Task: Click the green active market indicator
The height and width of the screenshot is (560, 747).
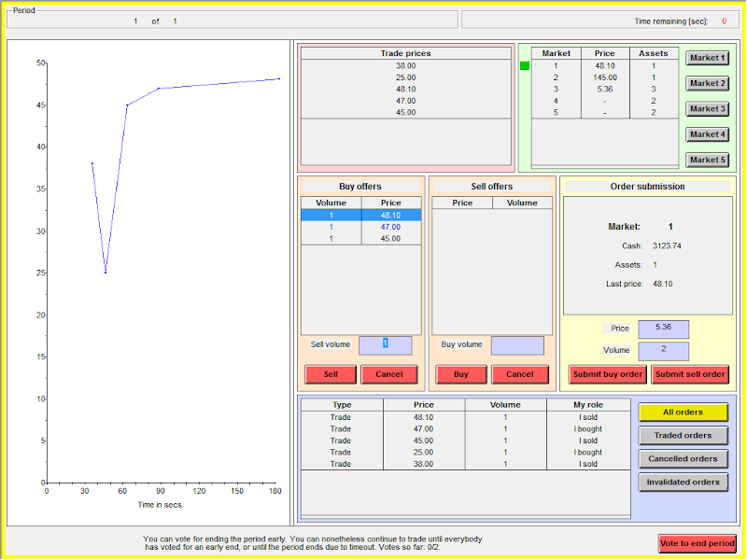Action: pyautogui.click(x=525, y=65)
